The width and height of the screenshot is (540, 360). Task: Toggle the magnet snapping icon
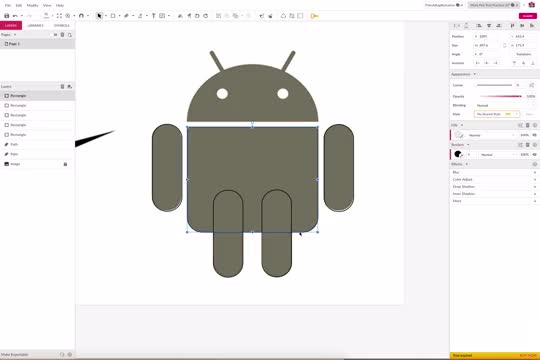81,16
